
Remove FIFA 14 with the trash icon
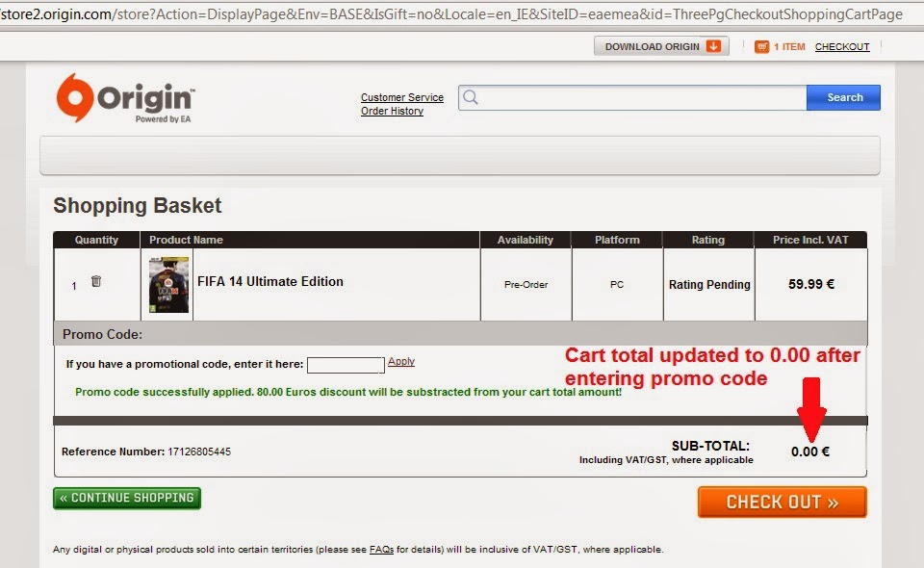pyautogui.click(x=96, y=281)
